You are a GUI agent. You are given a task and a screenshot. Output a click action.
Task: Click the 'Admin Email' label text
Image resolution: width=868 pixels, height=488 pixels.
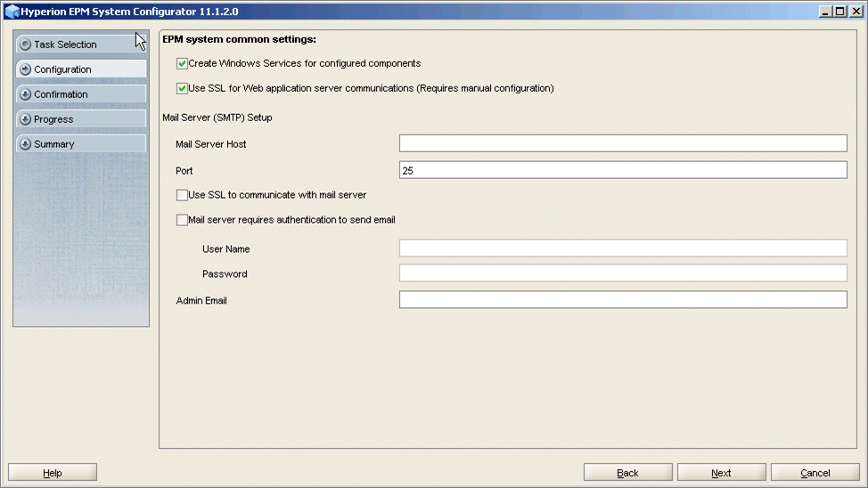coord(201,300)
